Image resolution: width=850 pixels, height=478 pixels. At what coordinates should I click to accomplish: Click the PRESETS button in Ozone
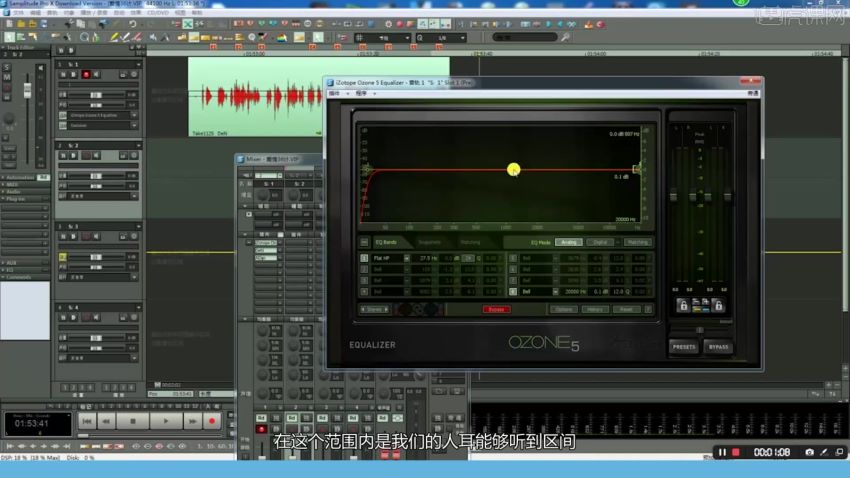(x=684, y=347)
